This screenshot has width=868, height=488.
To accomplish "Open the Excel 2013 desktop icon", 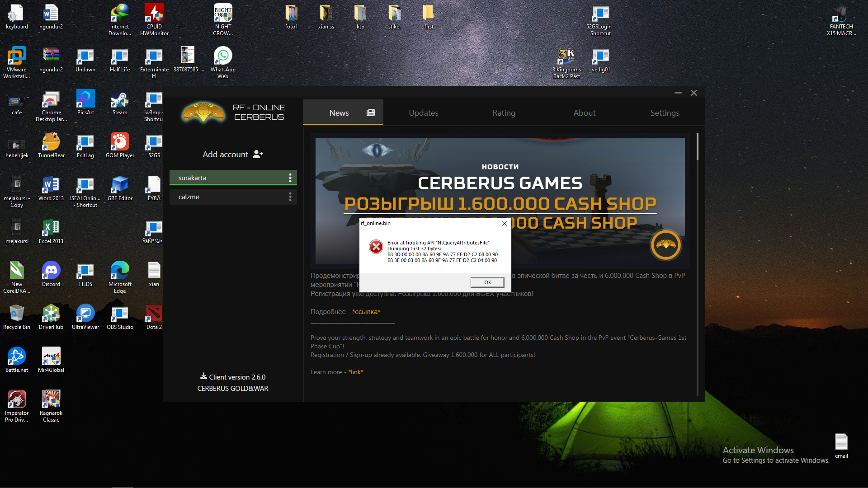I will [x=51, y=231].
